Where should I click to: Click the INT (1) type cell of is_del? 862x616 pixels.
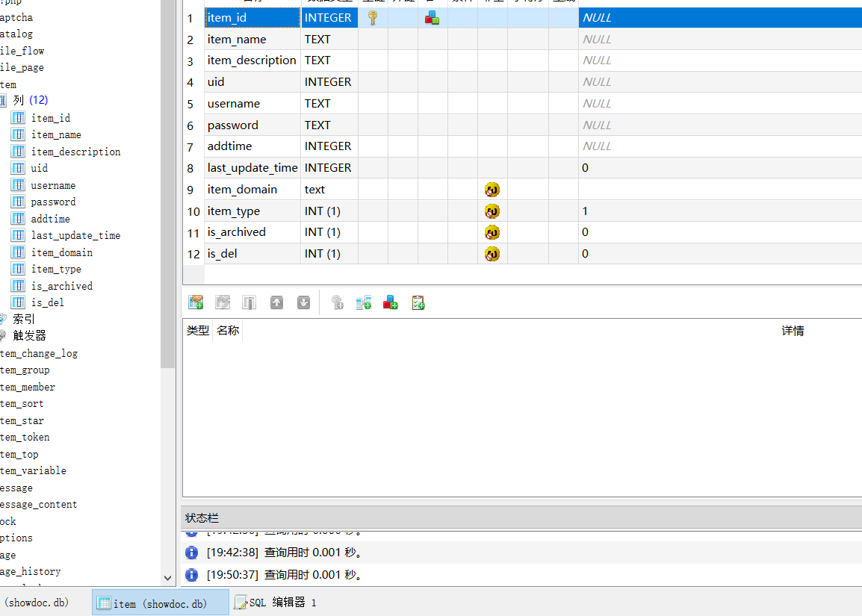[x=329, y=254]
